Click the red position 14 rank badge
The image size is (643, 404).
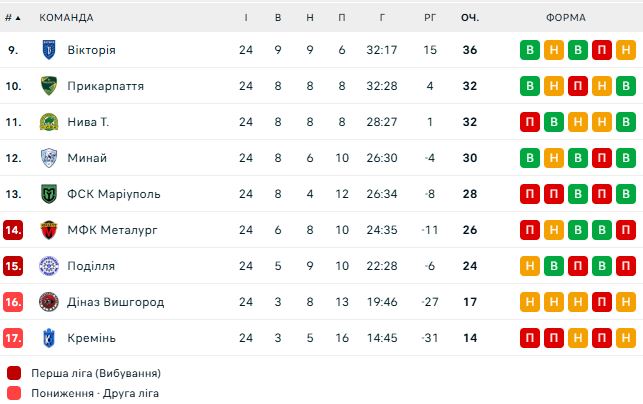pos(13,230)
